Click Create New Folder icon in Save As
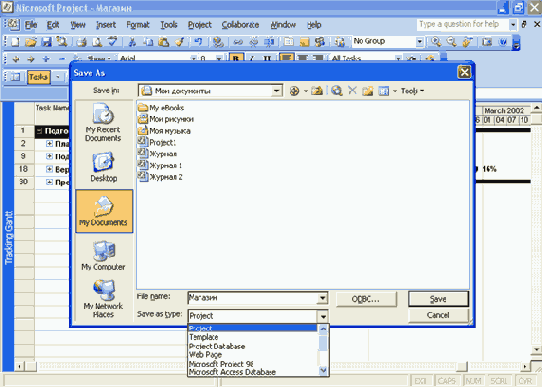Image resolution: width=542 pixels, height=387 pixels. [x=368, y=91]
